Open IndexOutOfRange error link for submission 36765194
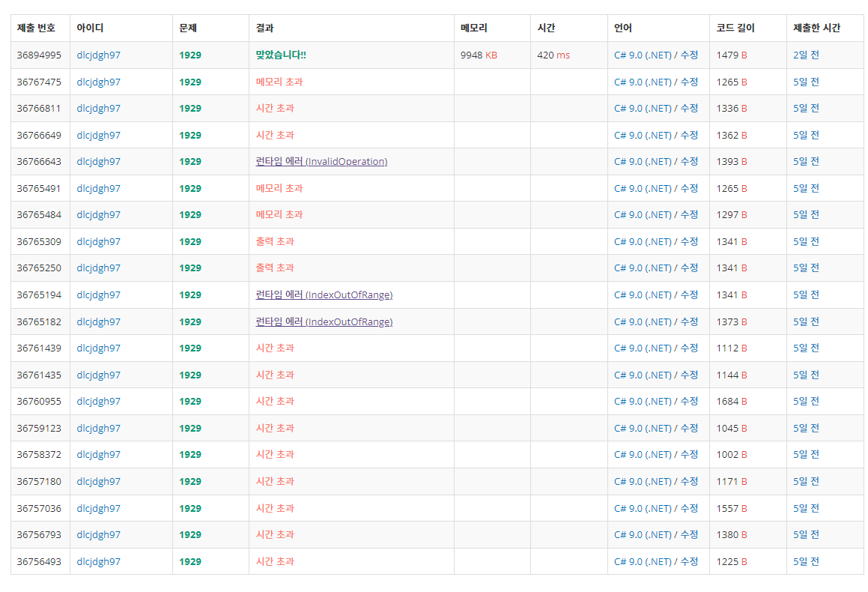868x592 pixels. tap(324, 295)
